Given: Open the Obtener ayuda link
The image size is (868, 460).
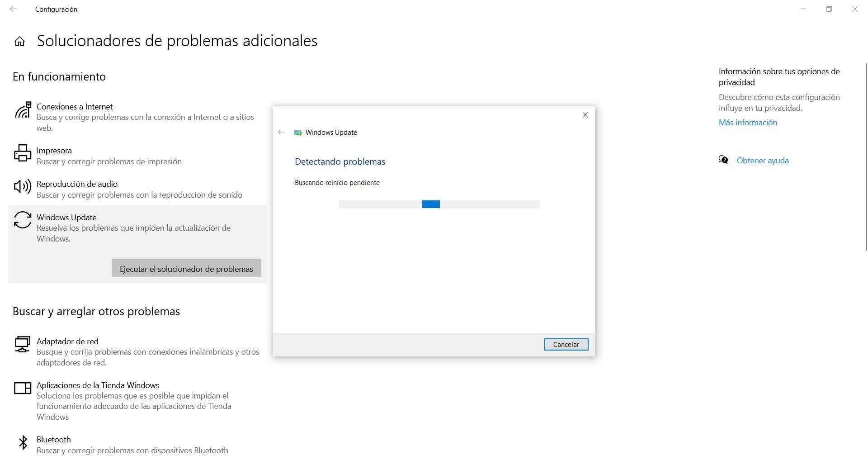Looking at the screenshot, I should pyautogui.click(x=763, y=161).
